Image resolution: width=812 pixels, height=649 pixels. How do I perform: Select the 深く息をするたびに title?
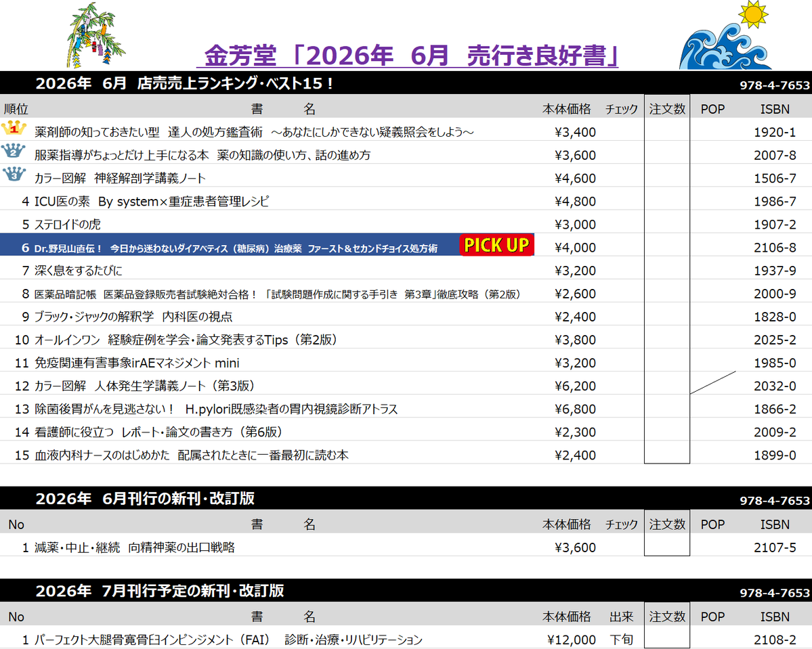[78, 271]
